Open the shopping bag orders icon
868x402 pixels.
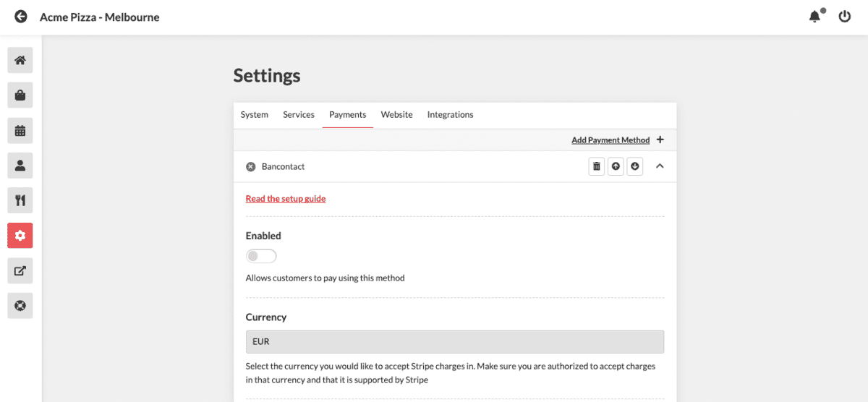pos(20,95)
